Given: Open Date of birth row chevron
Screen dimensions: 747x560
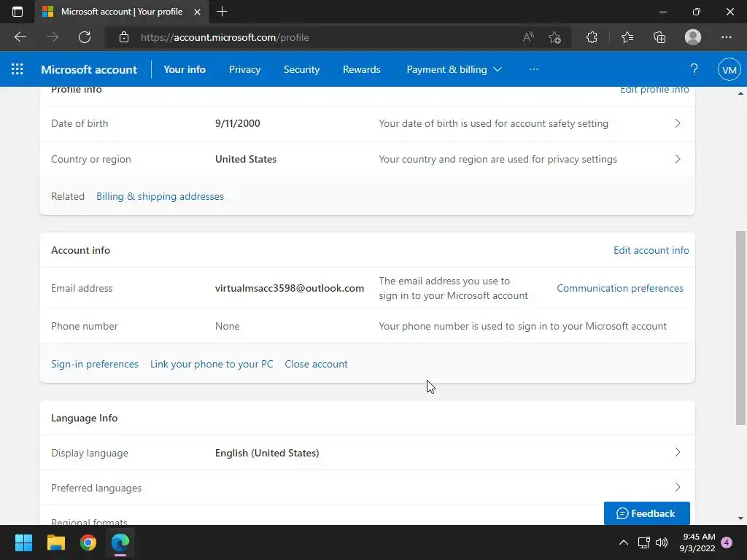Looking at the screenshot, I should tap(678, 123).
